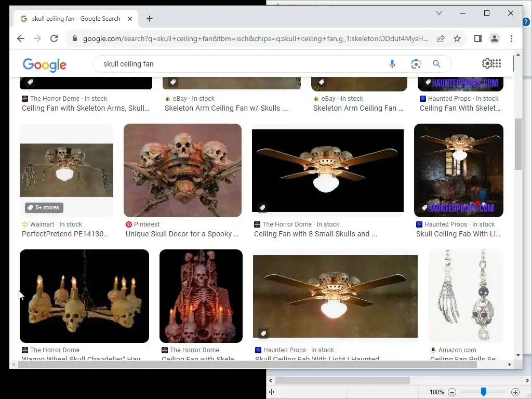Click the help icon in background window
Screen dimensions: 532x399
click(x=526, y=22)
